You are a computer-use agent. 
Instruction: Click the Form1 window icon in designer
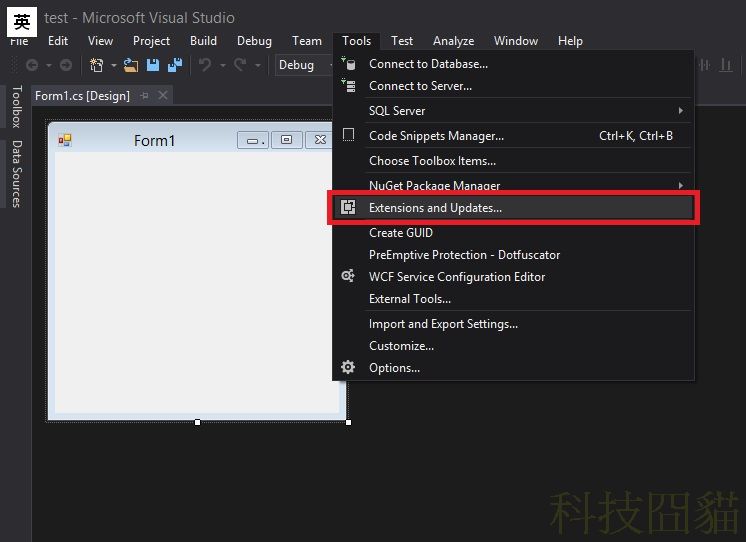65,140
